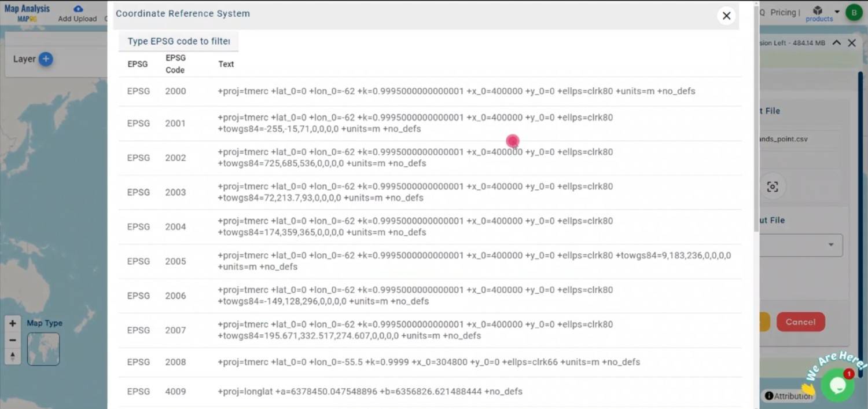The width and height of the screenshot is (868, 409).
Task: Select the EPSG 2008 row
Action: pyautogui.click(x=430, y=362)
